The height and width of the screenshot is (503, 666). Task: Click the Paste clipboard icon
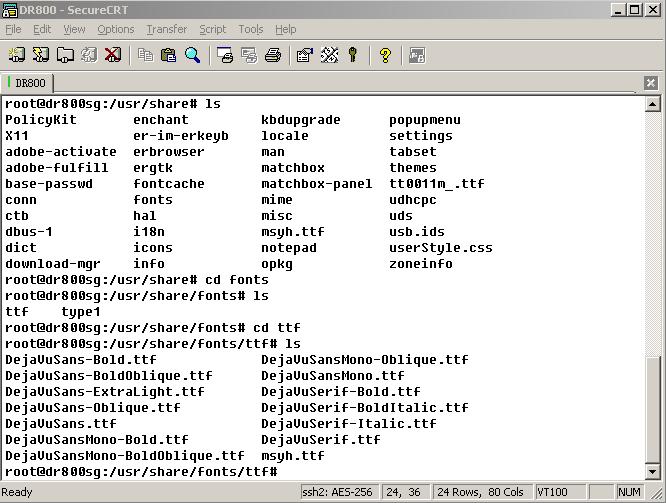click(169, 55)
